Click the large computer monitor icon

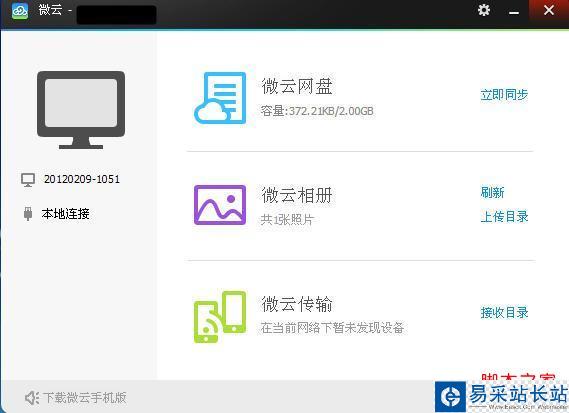[81, 110]
